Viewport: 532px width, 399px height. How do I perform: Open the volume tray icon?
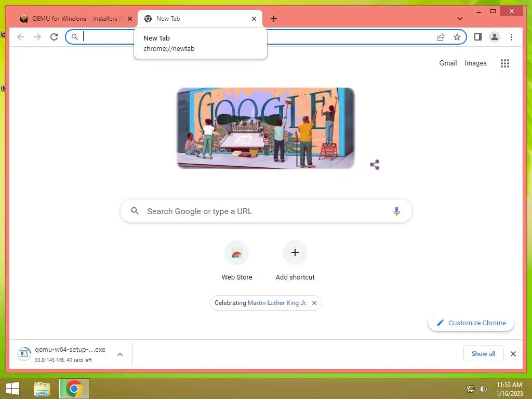(483, 389)
